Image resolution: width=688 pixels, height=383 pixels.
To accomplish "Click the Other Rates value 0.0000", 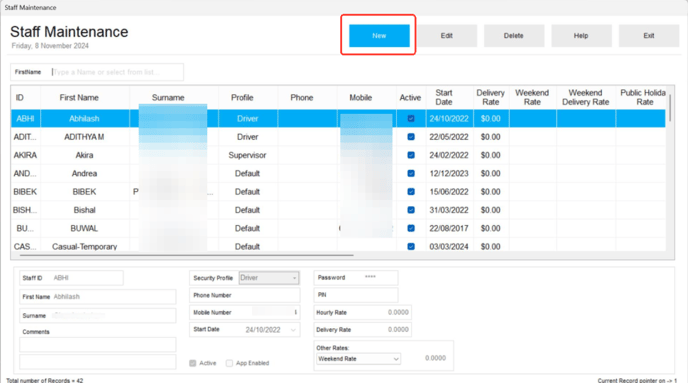I will 435,358.
